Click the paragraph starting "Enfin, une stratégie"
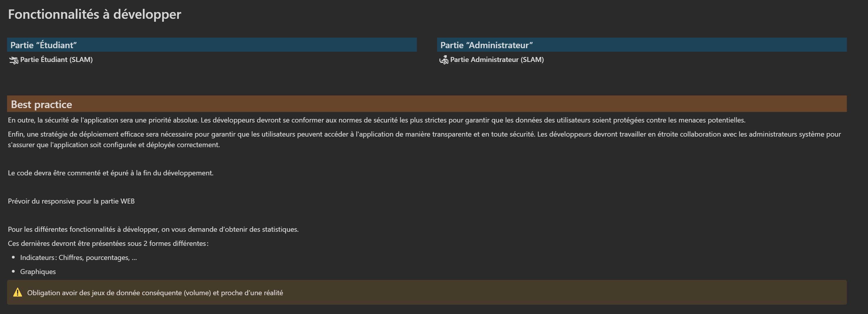This screenshot has height=314, width=868. coord(424,135)
